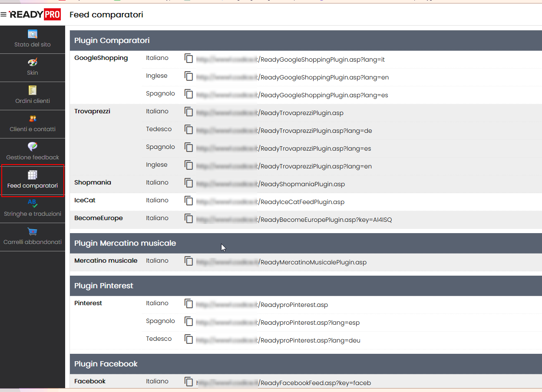
Task: Copy IceCat Italiano feed URL
Action: tap(188, 201)
